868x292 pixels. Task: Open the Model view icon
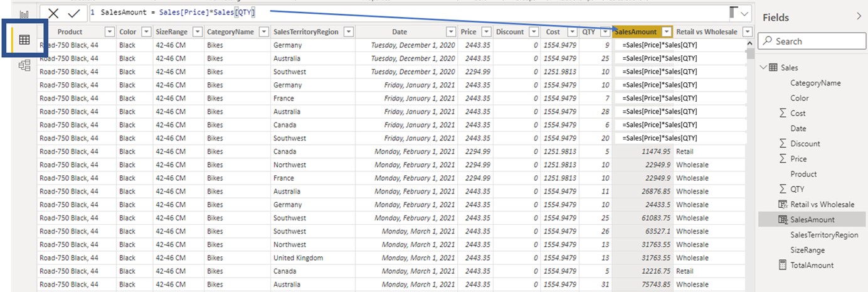(24, 65)
